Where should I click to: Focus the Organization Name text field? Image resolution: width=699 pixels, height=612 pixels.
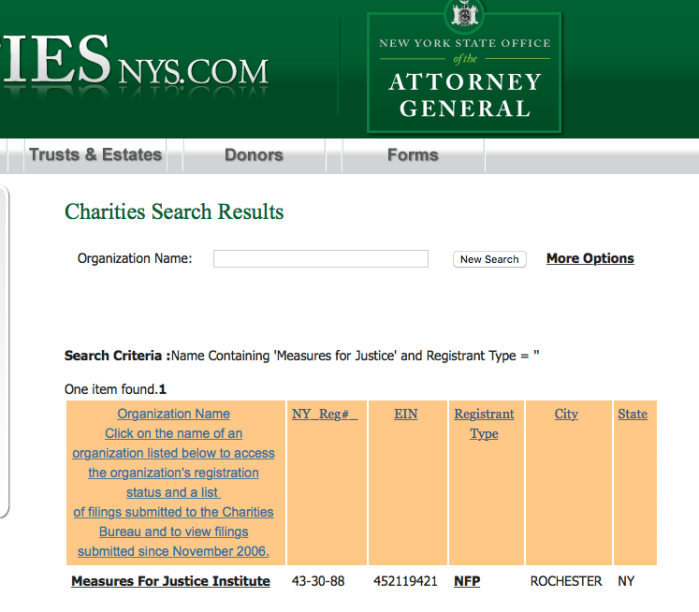tap(320, 259)
